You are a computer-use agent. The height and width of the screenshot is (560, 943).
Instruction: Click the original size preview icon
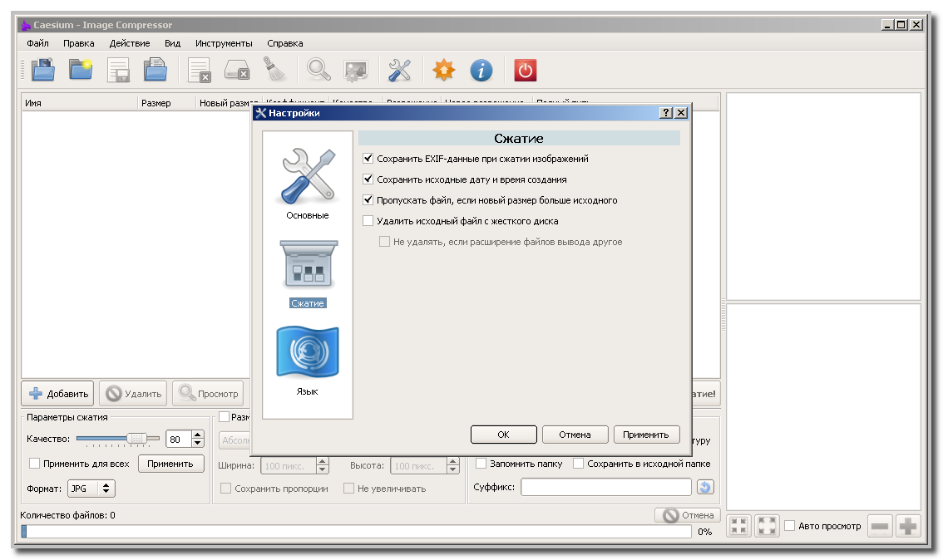click(739, 526)
